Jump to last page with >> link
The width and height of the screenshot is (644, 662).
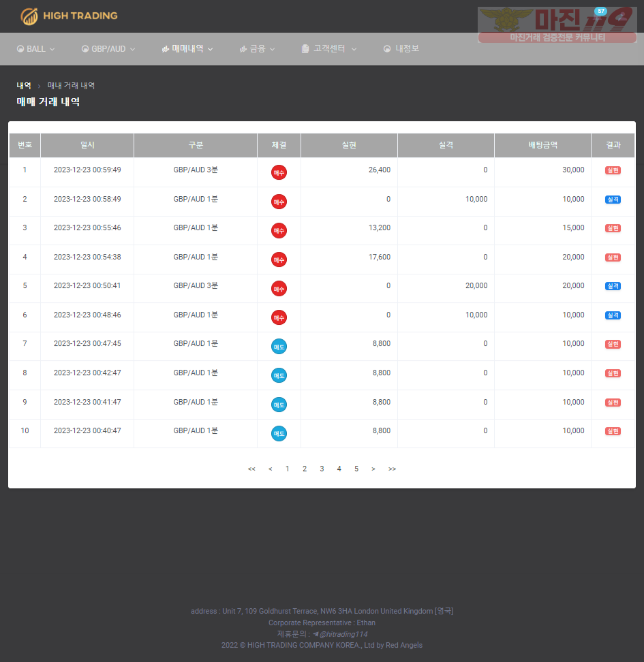[x=392, y=469]
